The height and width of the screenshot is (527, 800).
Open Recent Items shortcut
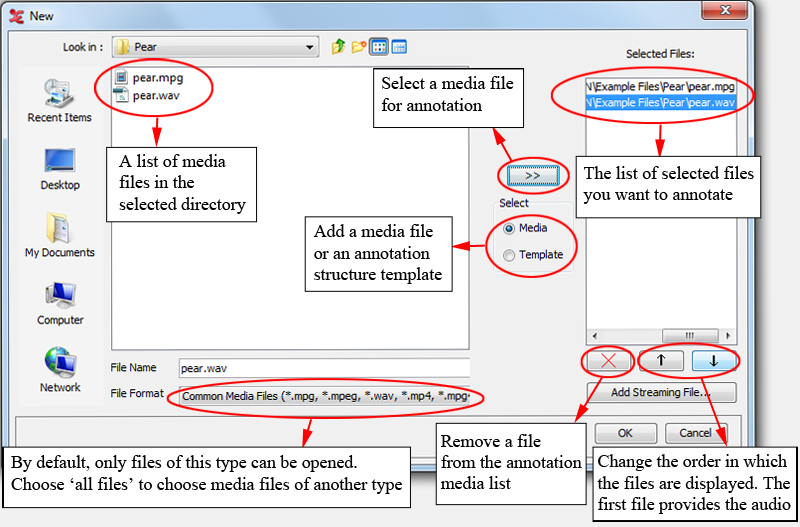(59, 101)
